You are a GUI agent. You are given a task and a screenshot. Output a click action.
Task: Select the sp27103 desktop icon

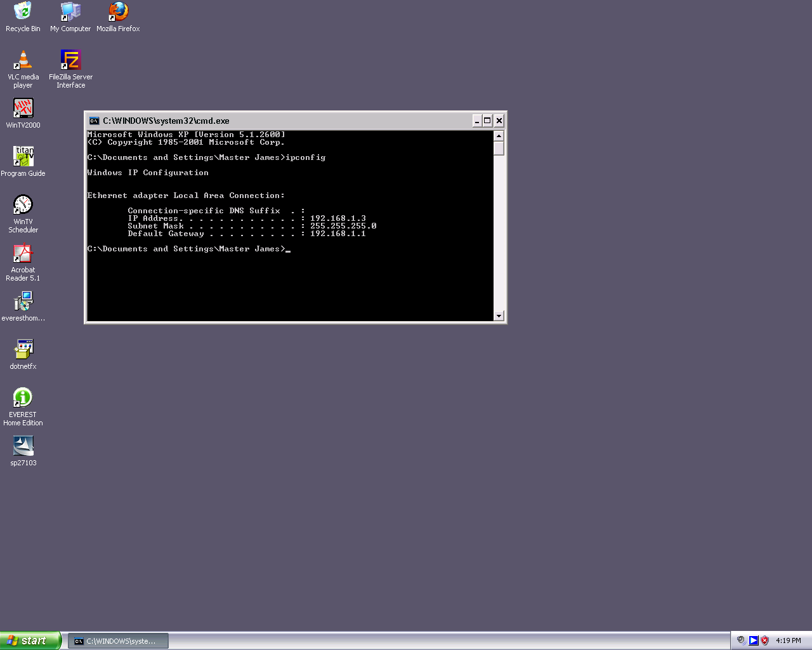(x=23, y=446)
